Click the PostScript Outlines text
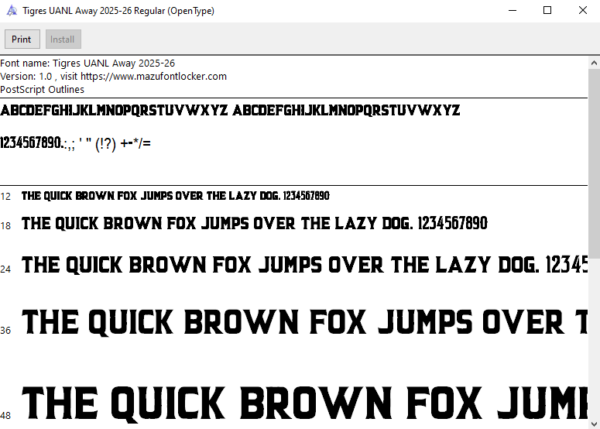 coord(42,90)
